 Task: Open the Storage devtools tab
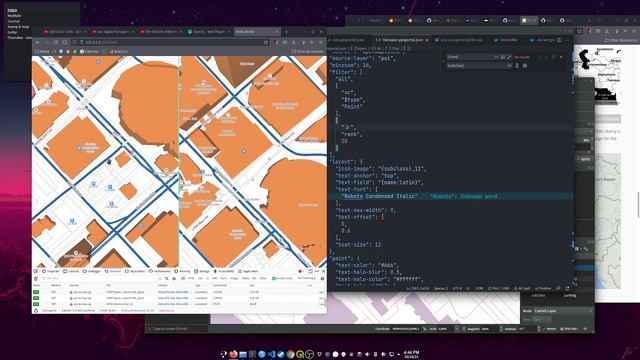(x=202, y=271)
